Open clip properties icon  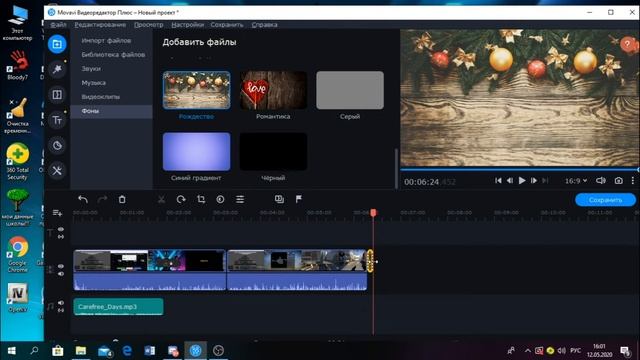point(240,199)
